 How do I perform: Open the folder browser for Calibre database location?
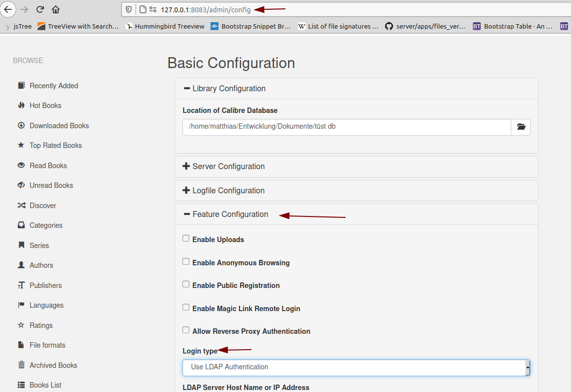[x=521, y=127]
